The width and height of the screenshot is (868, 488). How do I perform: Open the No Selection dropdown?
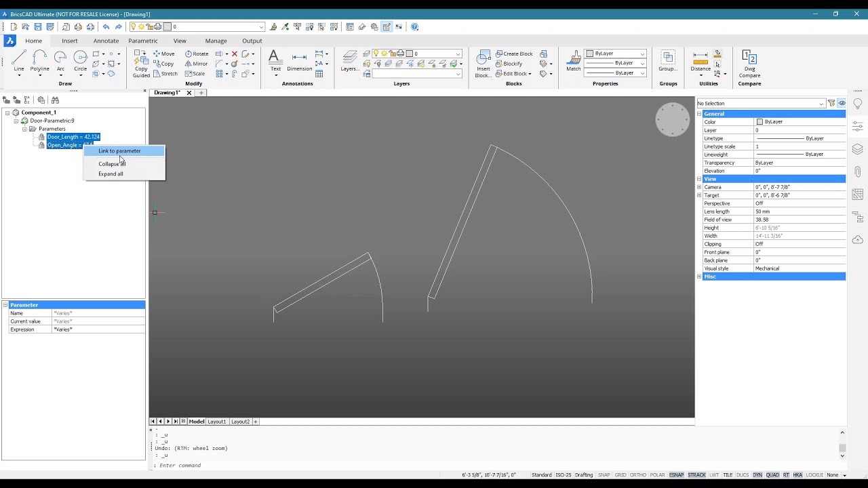pyautogui.click(x=761, y=104)
